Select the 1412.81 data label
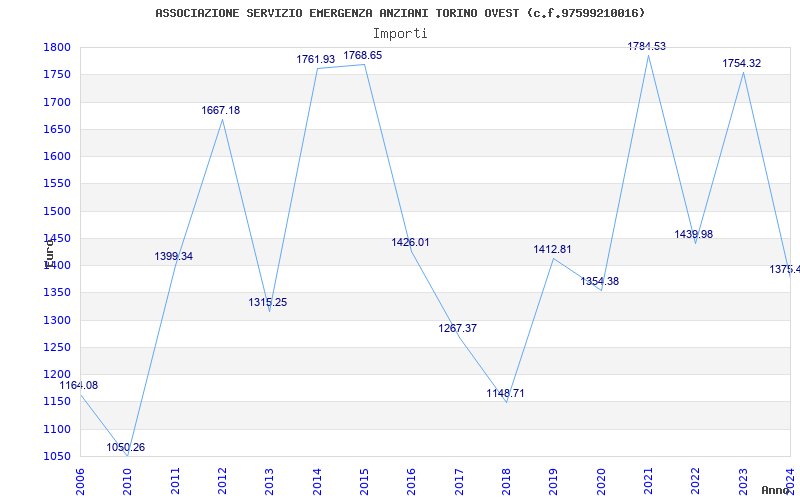The image size is (800, 500). (x=553, y=249)
